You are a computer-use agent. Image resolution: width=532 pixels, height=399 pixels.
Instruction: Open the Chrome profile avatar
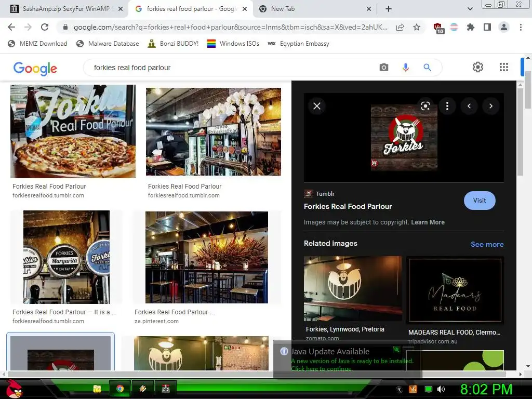504,27
